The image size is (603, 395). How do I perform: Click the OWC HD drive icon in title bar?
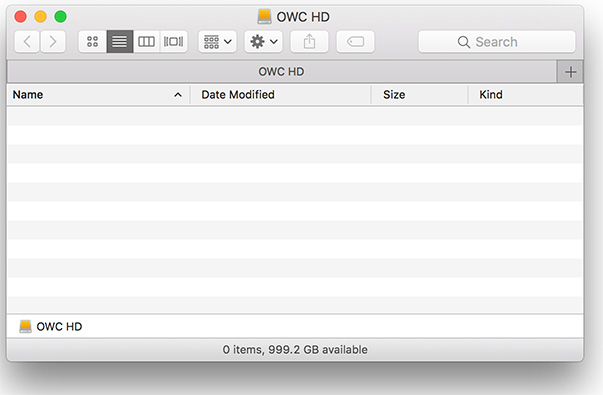pyautogui.click(x=264, y=17)
